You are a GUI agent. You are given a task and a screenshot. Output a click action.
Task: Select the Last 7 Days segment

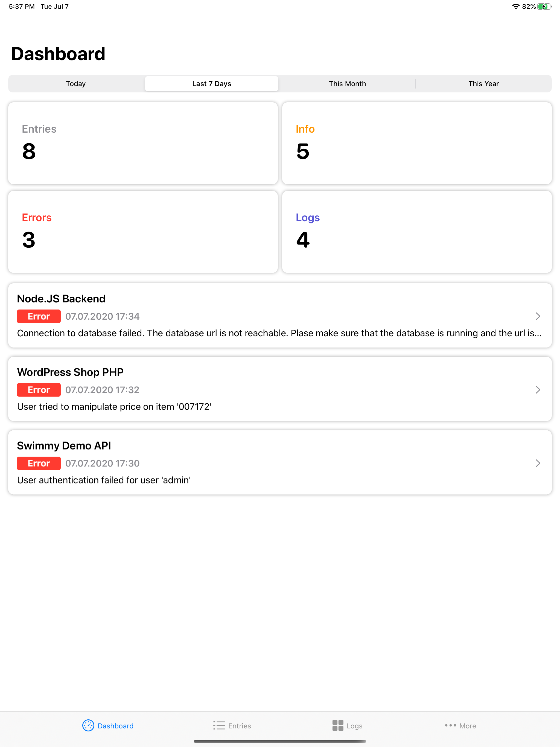coord(212,84)
